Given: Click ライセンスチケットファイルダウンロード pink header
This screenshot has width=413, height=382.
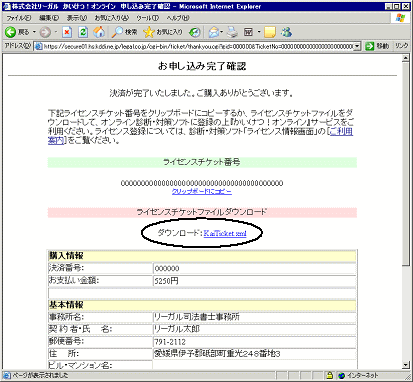Looking at the screenshot, I should (x=202, y=212).
